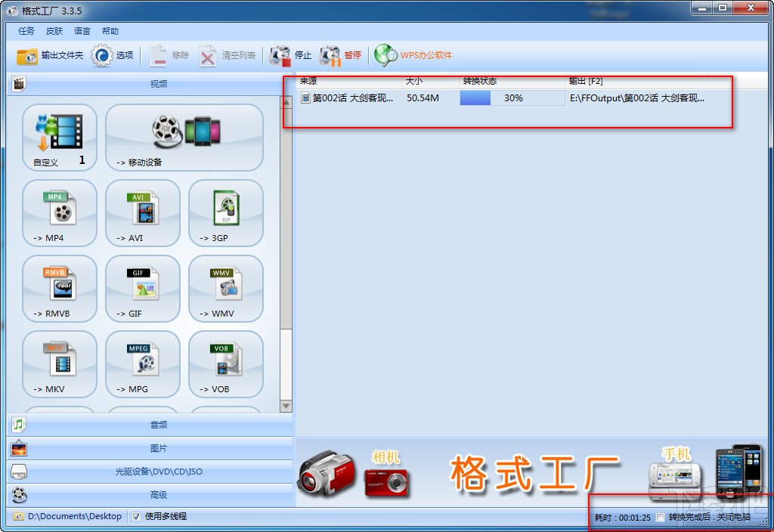Click the 30% conversion progress bar

(x=512, y=97)
